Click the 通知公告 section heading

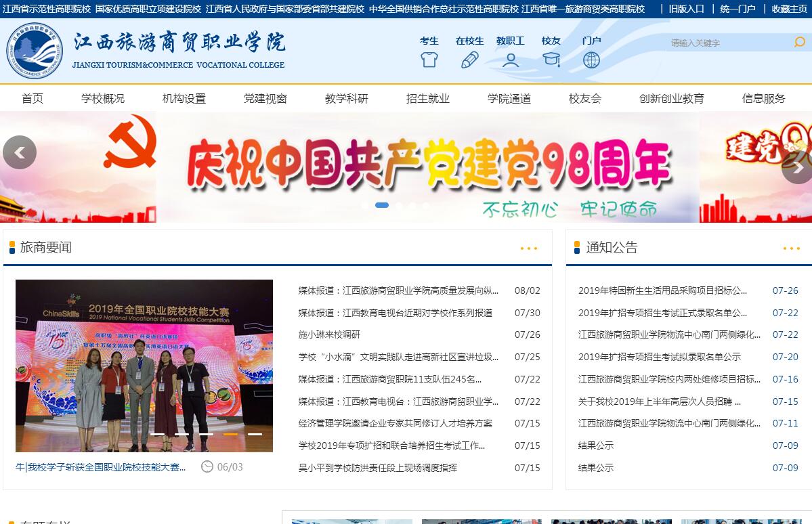[612, 248]
